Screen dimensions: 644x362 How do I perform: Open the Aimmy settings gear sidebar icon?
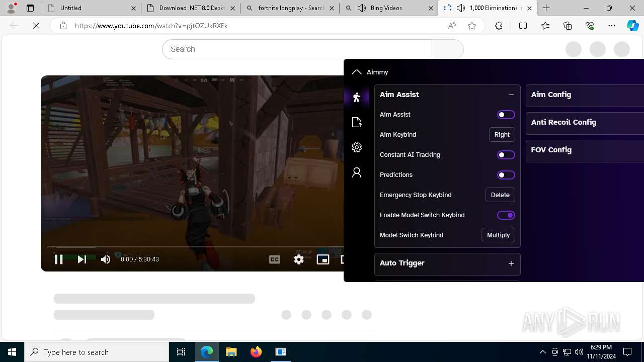(357, 147)
